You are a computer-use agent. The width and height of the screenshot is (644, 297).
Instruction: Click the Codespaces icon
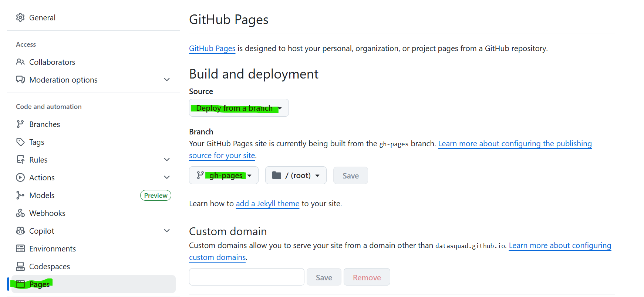click(20, 266)
